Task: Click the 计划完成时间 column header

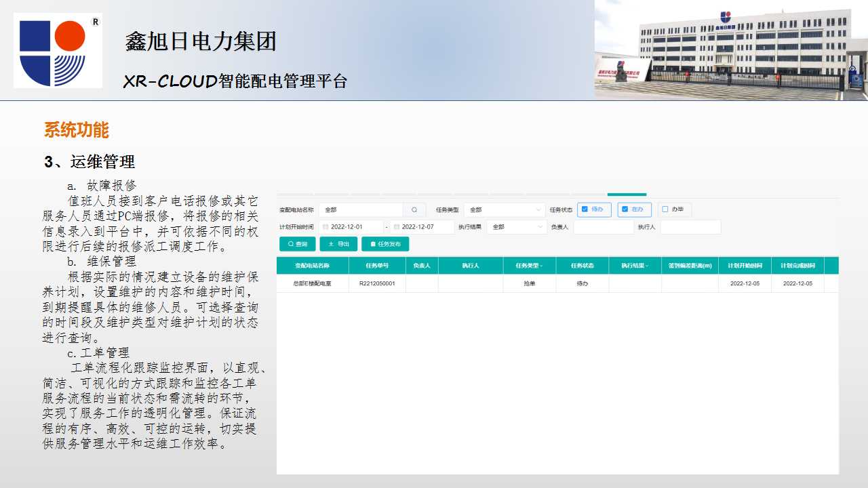Action: point(797,266)
